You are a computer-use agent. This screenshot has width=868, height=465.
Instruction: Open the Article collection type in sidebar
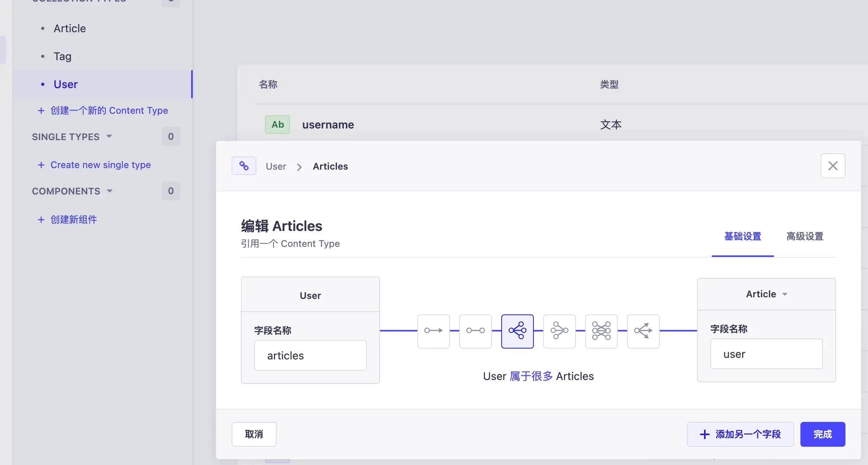coord(70,29)
